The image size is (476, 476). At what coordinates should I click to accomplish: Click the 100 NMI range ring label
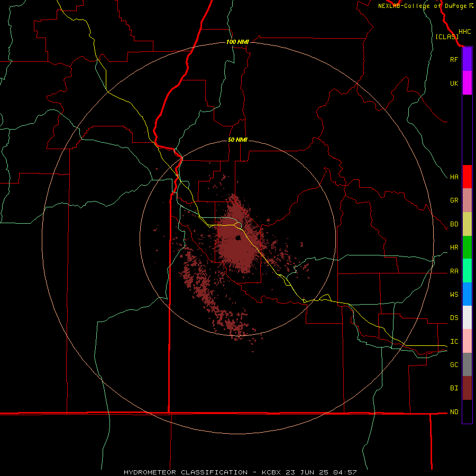click(x=237, y=42)
